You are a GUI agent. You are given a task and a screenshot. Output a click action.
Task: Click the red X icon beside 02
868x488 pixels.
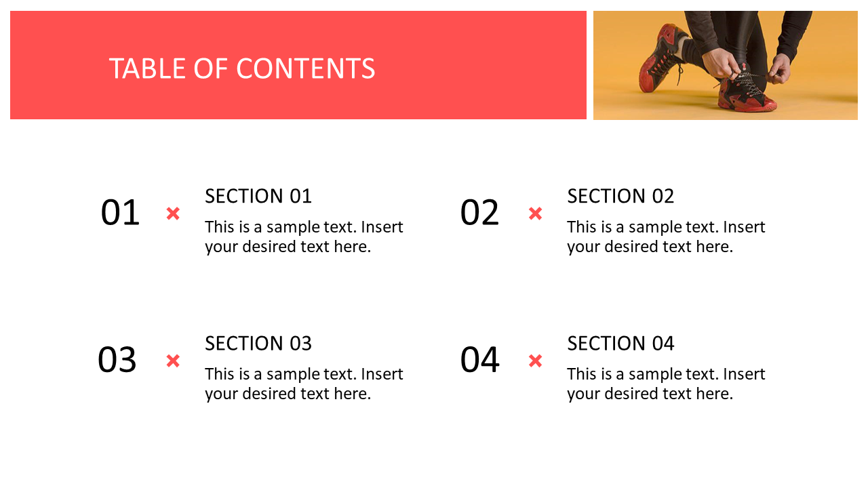[x=535, y=213]
